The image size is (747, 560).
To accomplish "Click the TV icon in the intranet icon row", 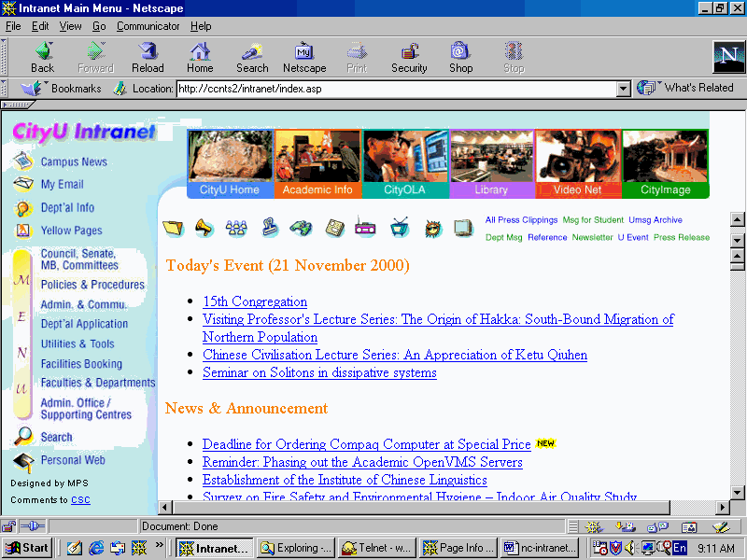I will pyautogui.click(x=398, y=227).
